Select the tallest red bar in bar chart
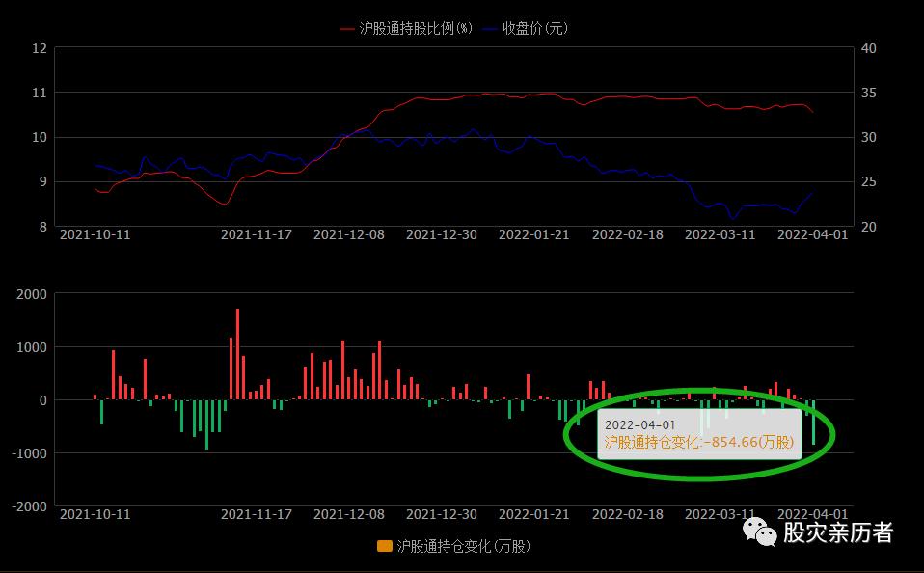Image resolution: width=924 pixels, height=573 pixels. [237, 353]
